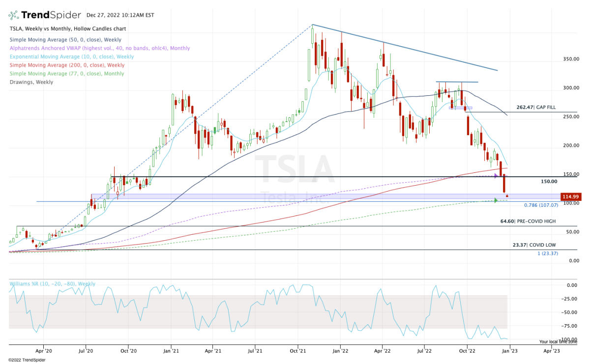
Task: Click the Jan '23 date on time axis
Action: click(509, 351)
